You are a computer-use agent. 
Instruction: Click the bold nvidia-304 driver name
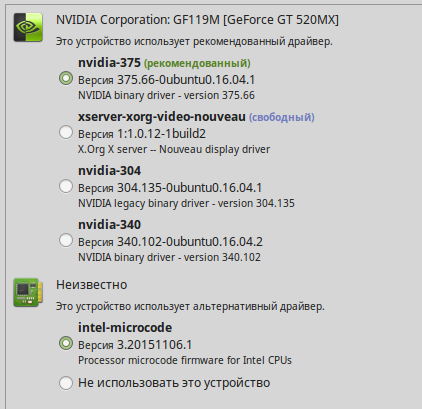(109, 171)
